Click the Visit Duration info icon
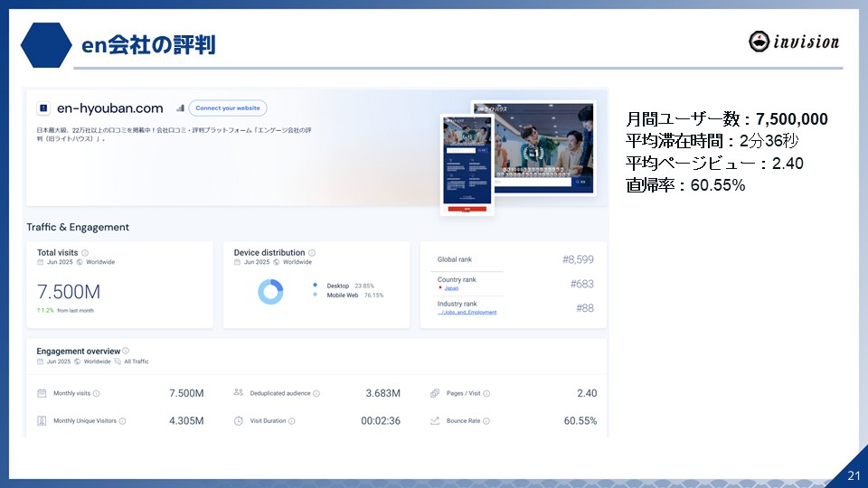 point(292,421)
